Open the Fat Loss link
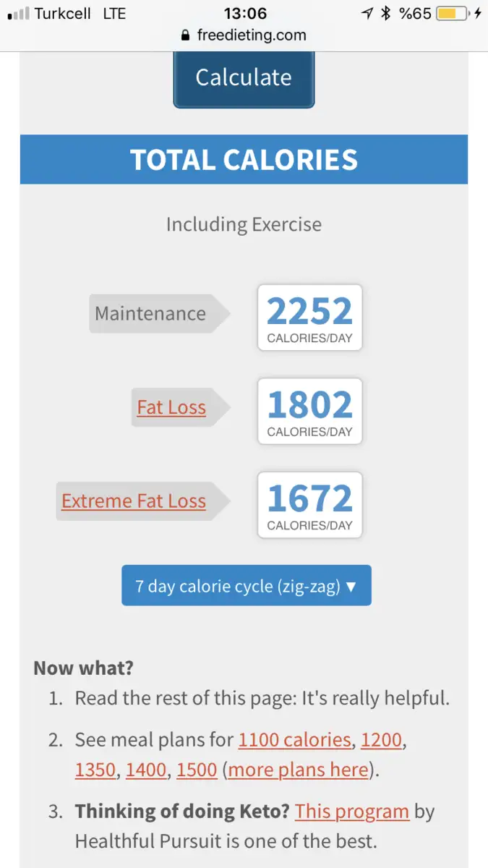488x868 pixels. (x=171, y=407)
